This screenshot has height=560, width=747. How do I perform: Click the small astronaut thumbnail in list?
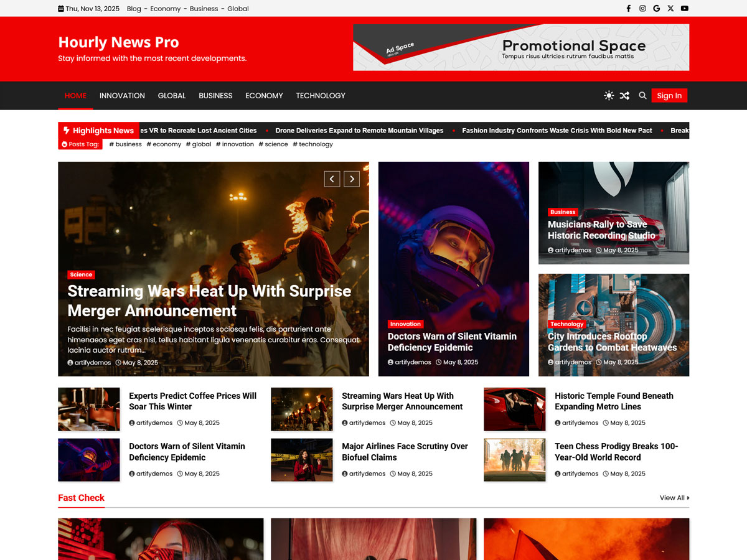pos(89,460)
